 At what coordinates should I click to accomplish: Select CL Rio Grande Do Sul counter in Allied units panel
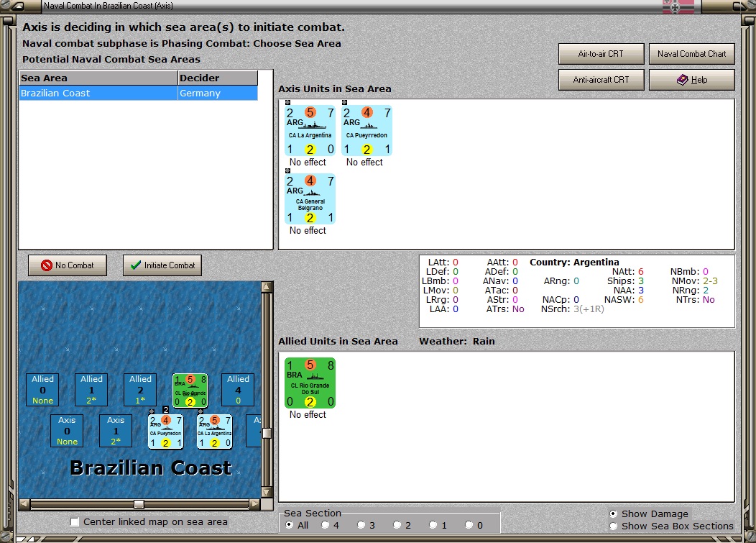click(x=310, y=383)
